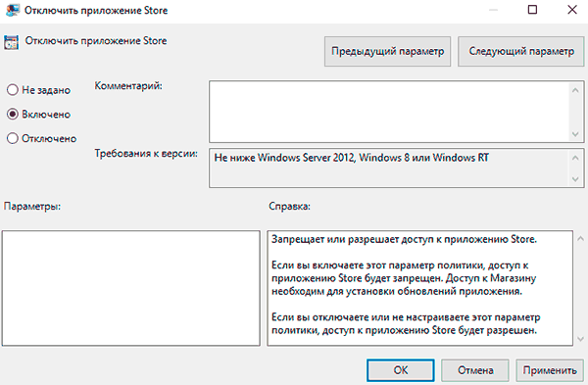Select the Отключено radio button

(x=13, y=138)
